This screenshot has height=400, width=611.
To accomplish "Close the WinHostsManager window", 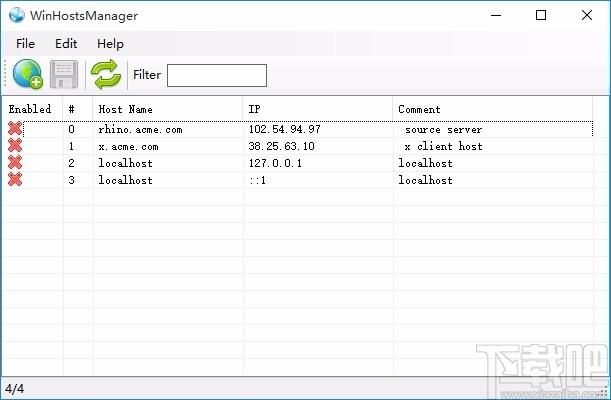I will point(587,15).
